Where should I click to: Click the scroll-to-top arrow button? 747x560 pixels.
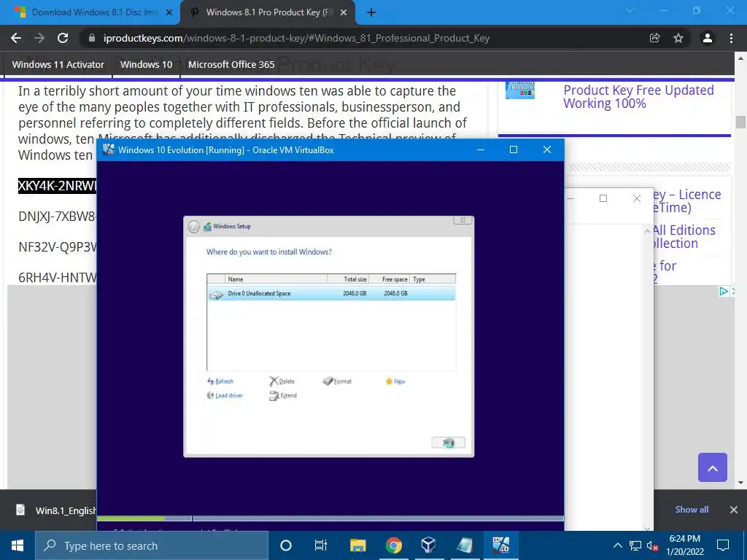(713, 467)
